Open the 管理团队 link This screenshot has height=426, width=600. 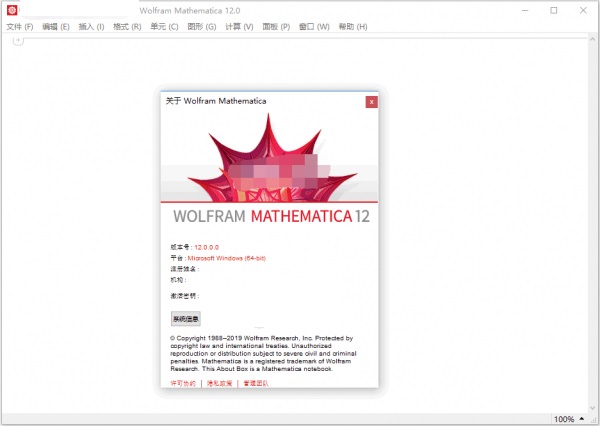(x=256, y=383)
